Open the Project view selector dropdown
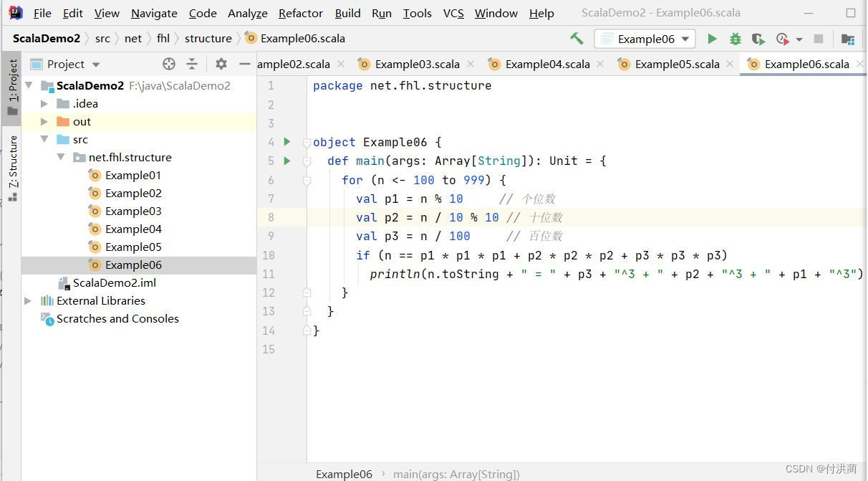The image size is (868, 481). click(x=66, y=64)
